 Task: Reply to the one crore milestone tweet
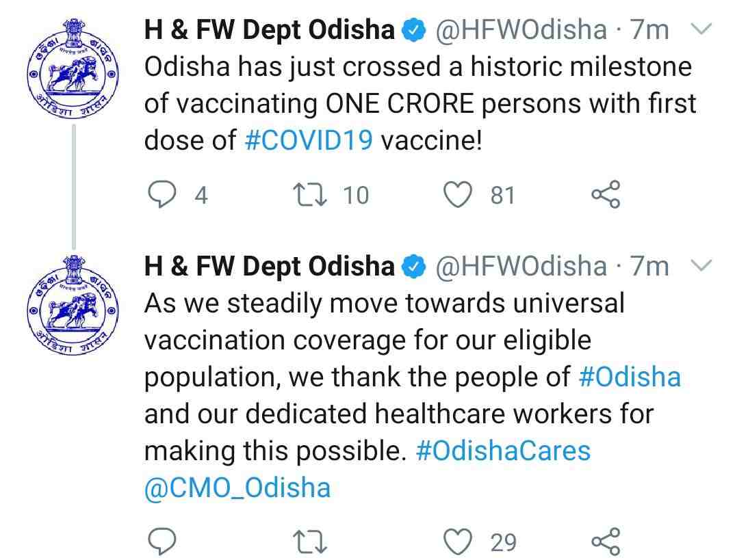(162, 194)
